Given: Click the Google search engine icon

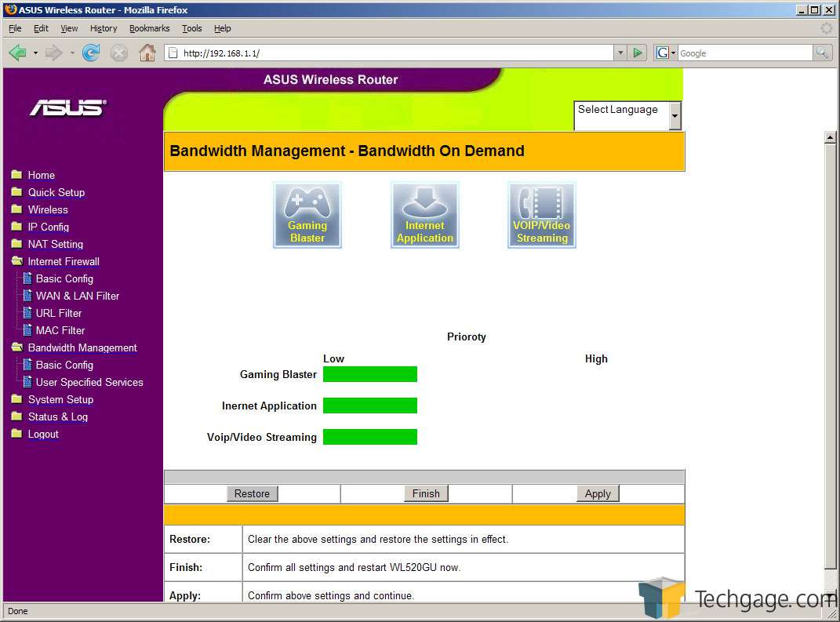Looking at the screenshot, I should [663, 53].
